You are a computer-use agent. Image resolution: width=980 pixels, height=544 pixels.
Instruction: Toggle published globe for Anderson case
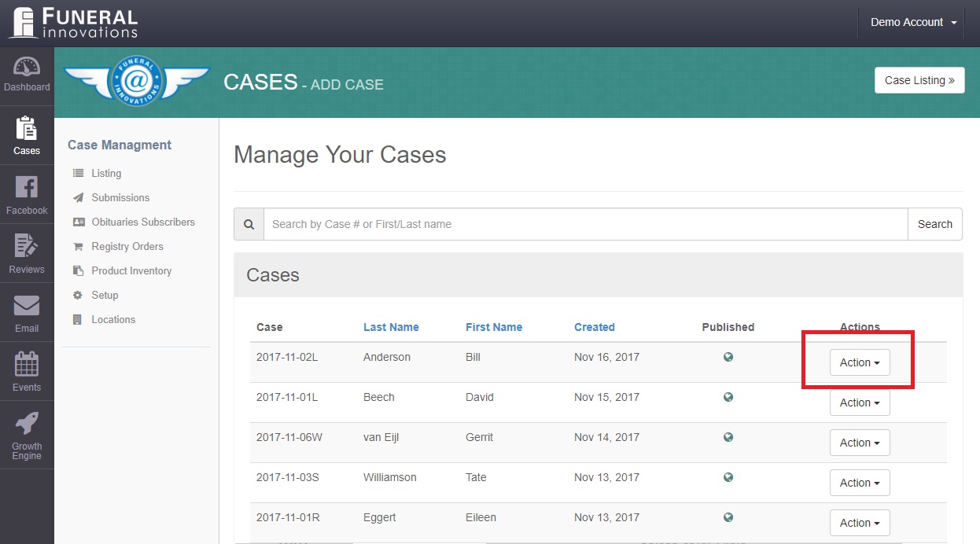[728, 357]
